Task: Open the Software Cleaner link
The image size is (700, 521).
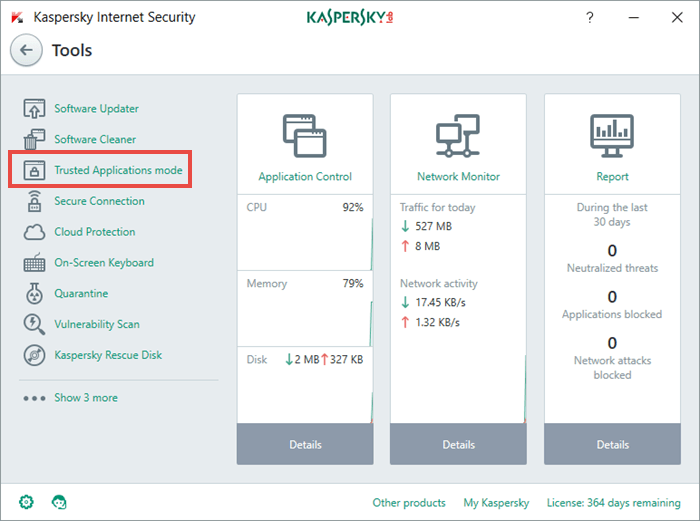Action: click(95, 139)
